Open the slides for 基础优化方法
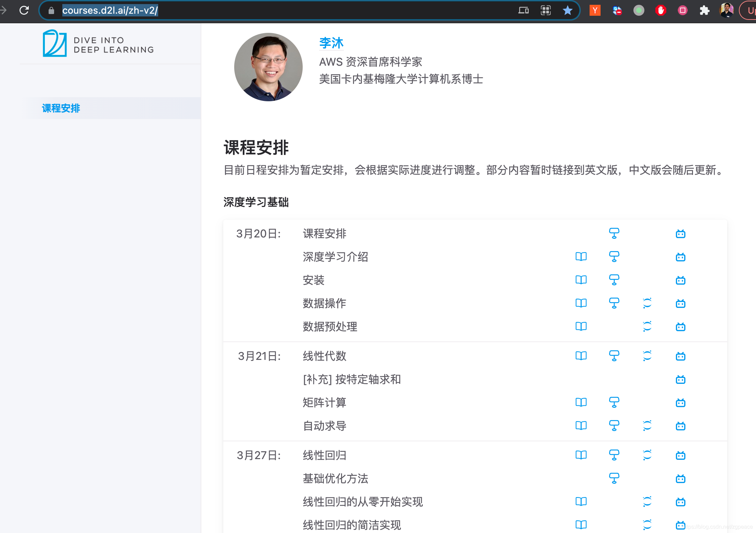Viewport: 756px width, 533px height. (x=615, y=479)
